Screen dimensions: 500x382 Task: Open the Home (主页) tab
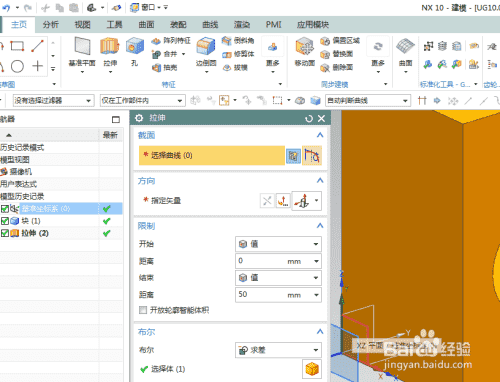[19, 24]
